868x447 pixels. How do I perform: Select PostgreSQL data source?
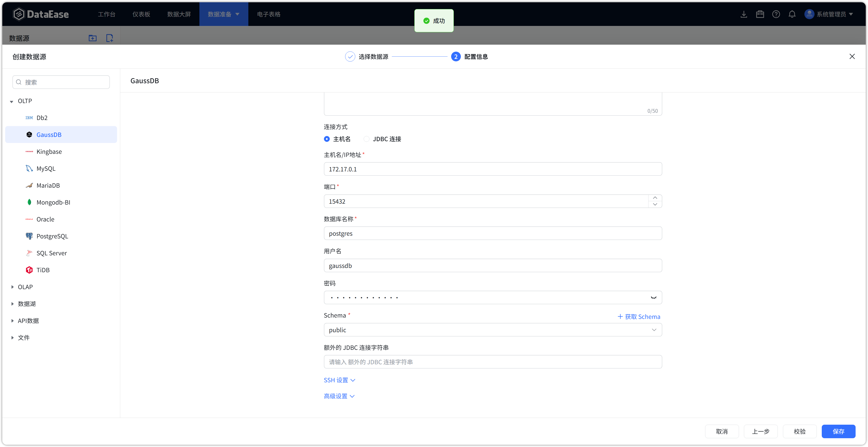61,236
